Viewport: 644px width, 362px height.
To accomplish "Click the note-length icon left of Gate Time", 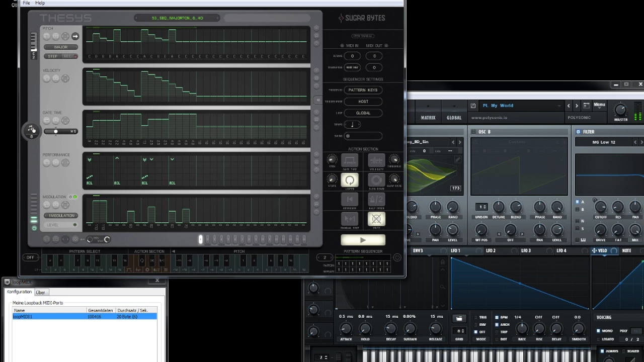I will (31, 130).
